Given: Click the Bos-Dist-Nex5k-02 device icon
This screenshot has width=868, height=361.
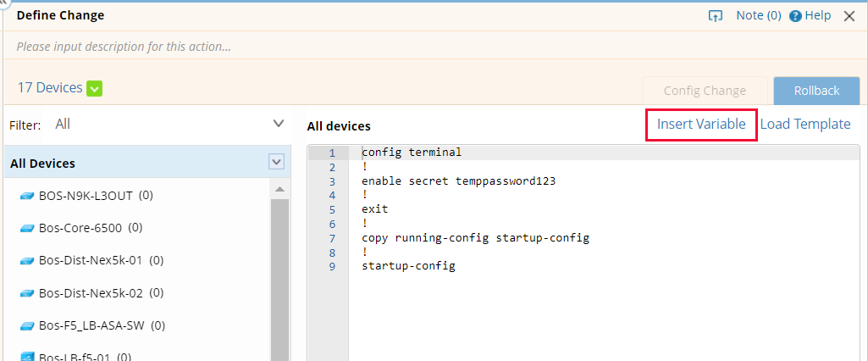Looking at the screenshot, I should [x=27, y=293].
